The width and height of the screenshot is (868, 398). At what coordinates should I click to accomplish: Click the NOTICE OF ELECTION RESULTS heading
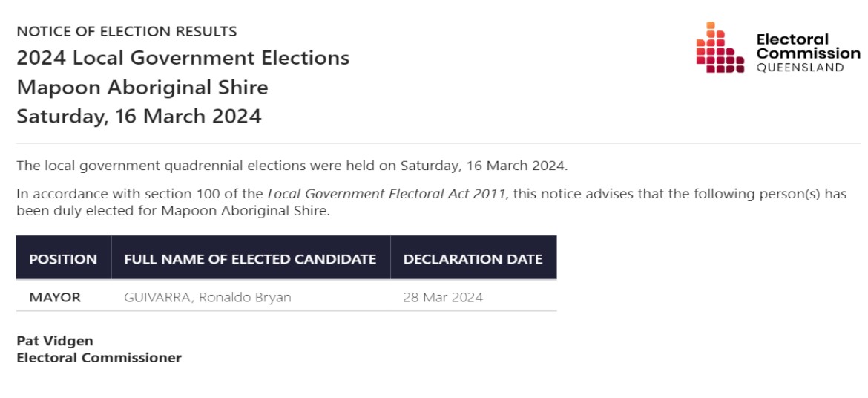tap(127, 32)
